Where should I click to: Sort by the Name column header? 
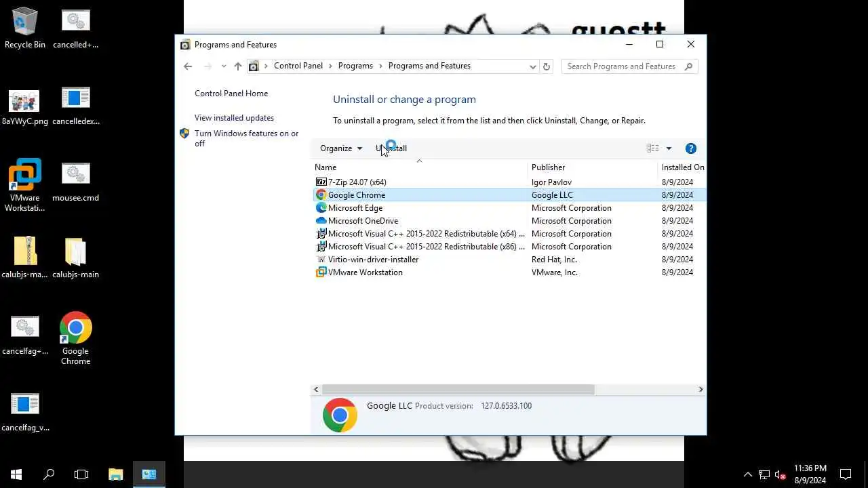pos(419,167)
